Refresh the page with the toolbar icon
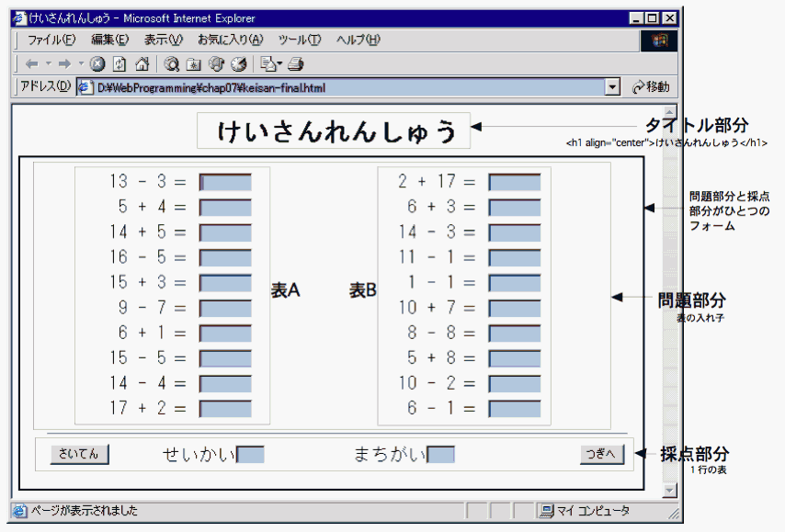 tap(119, 64)
